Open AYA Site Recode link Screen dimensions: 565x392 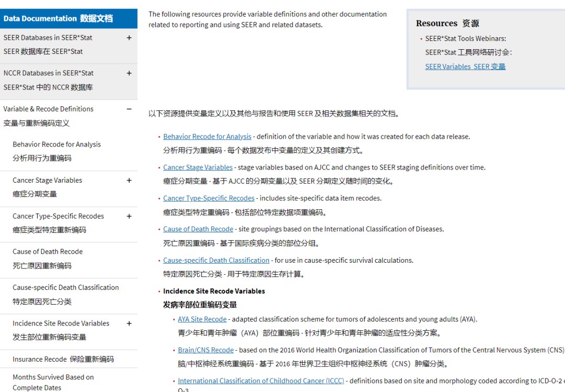coord(202,319)
